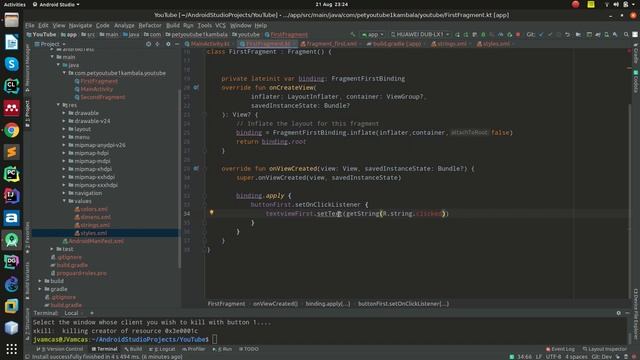Image resolution: width=640 pixels, height=360 pixels.
Task: Open Google Chrome from the Ubuntu dock
Action: click(11, 130)
